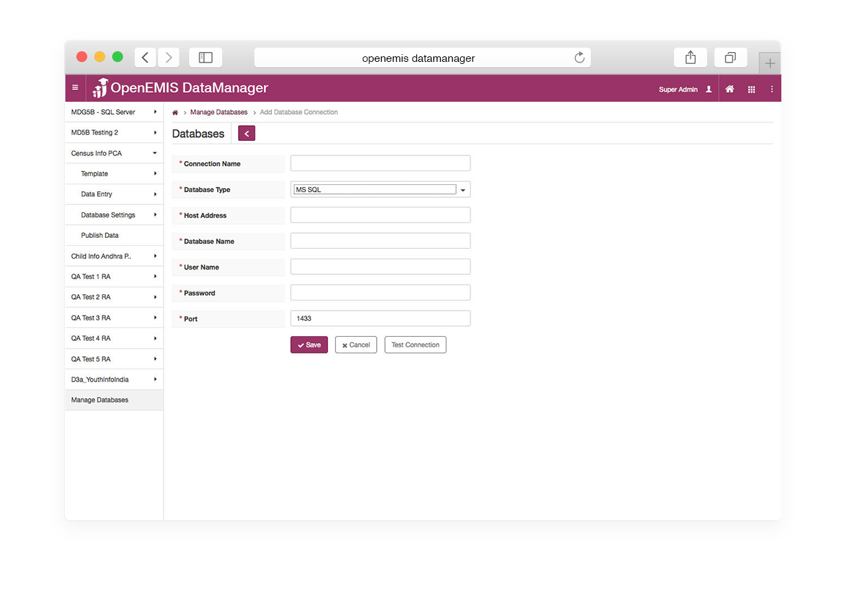This screenshot has width=846, height=616.
Task: Save the database connection
Action: tap(309, 345)
